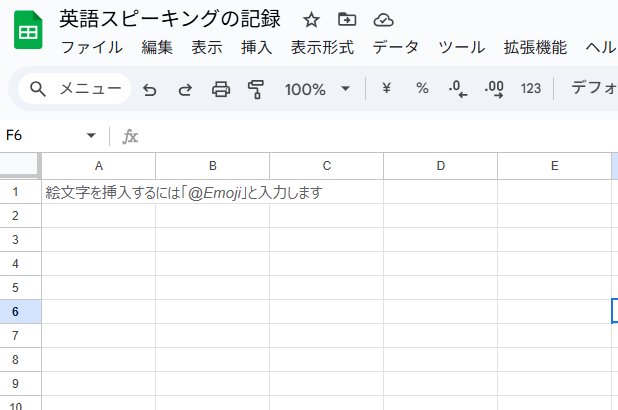Click the move to folder icon
The image size is (618, 410).
[347, 19]
